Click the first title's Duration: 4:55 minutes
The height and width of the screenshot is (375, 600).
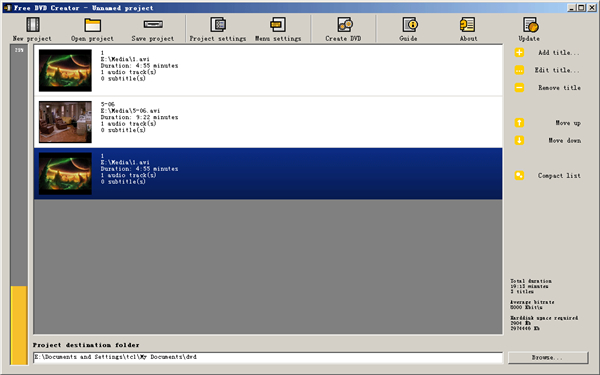click(x=139, y=66)
